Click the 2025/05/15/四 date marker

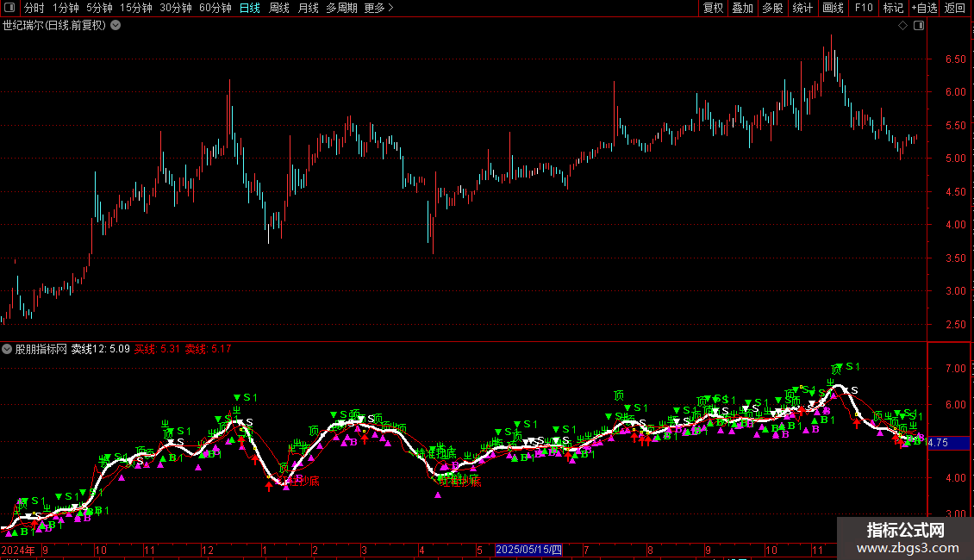tap(528, 550)
